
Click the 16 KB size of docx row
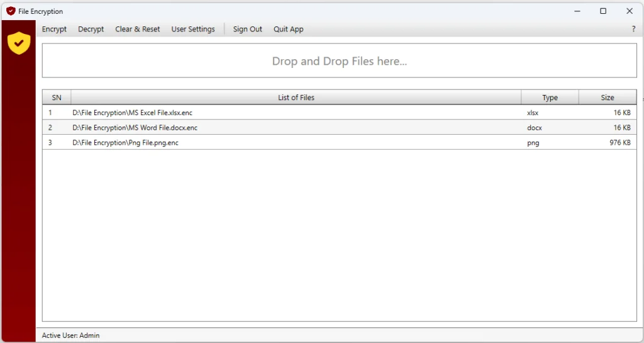click(x=622, y=128)
